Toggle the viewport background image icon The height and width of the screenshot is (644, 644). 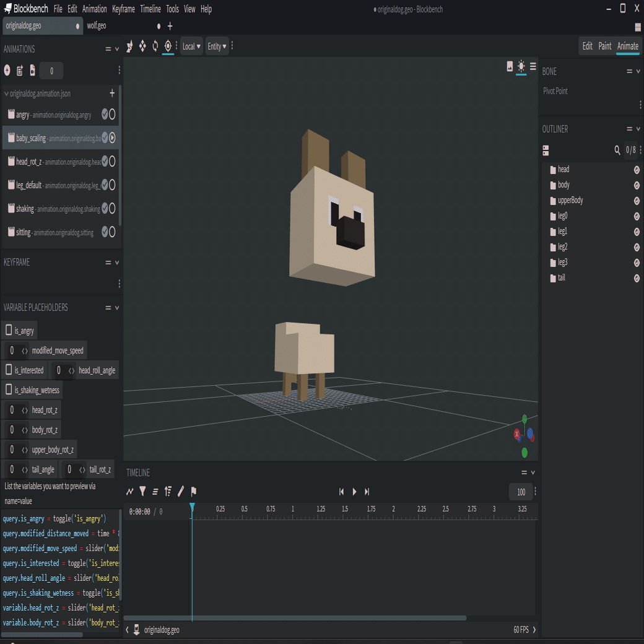point(510,66)
